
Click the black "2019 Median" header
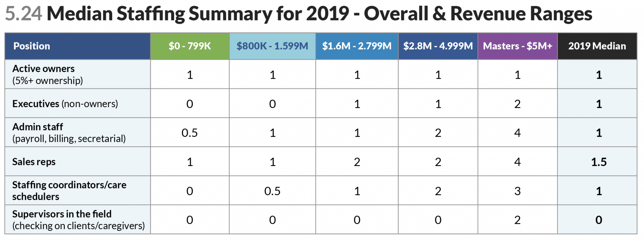coord(597,46)
